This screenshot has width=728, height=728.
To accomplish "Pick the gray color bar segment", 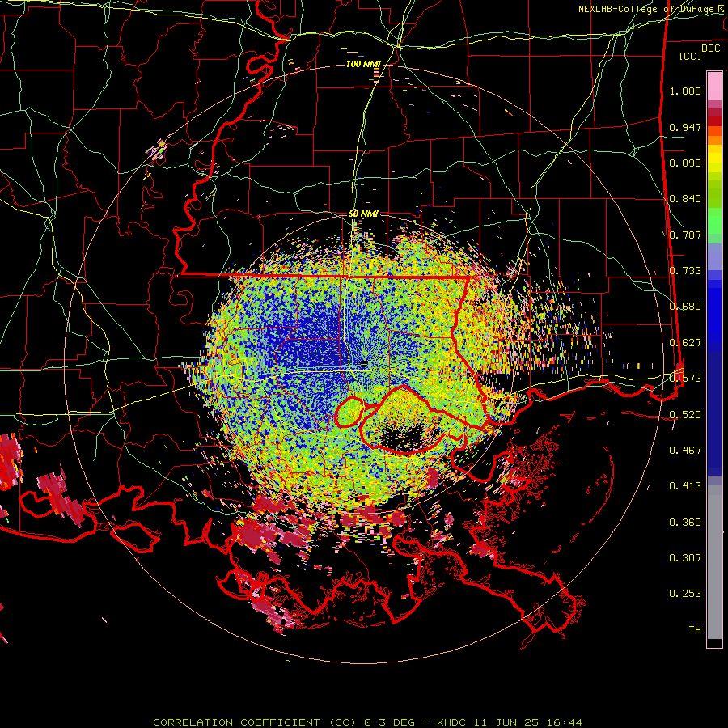I will click(714, 562).
